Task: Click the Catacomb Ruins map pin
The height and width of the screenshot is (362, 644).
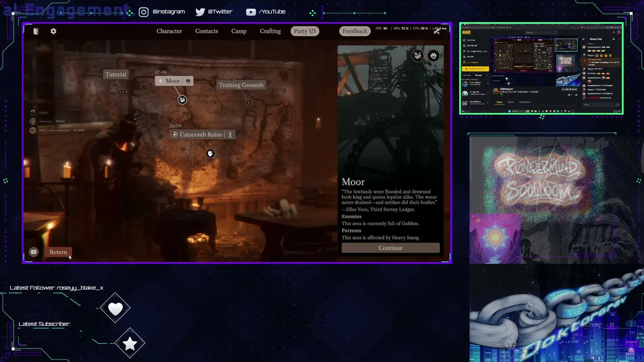Action: click(210, 153)
